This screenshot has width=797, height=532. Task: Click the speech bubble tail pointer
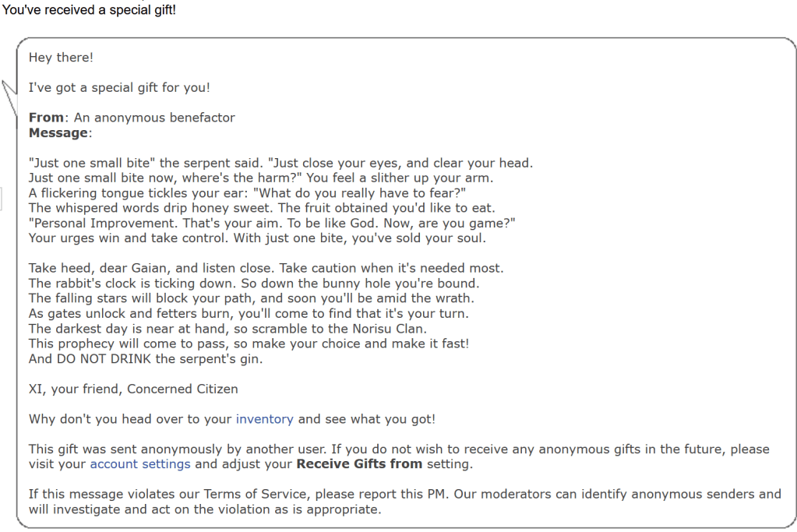coord(9,95)
